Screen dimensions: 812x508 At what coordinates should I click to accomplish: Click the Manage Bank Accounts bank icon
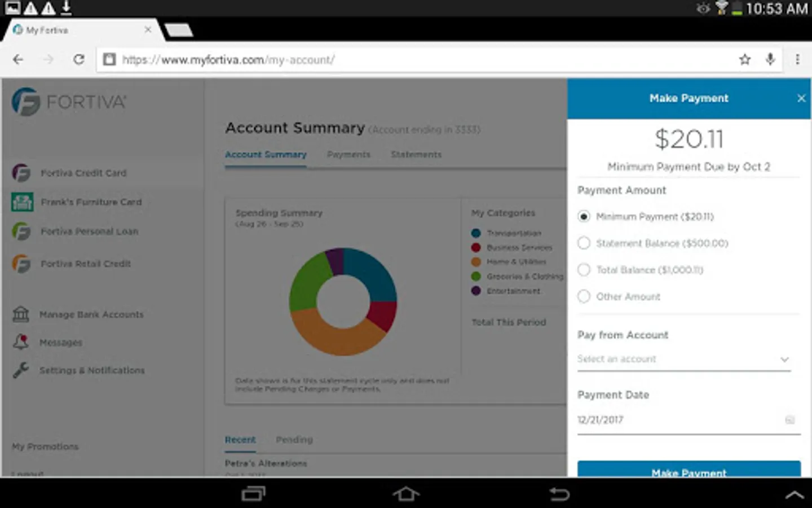(21, 314)
